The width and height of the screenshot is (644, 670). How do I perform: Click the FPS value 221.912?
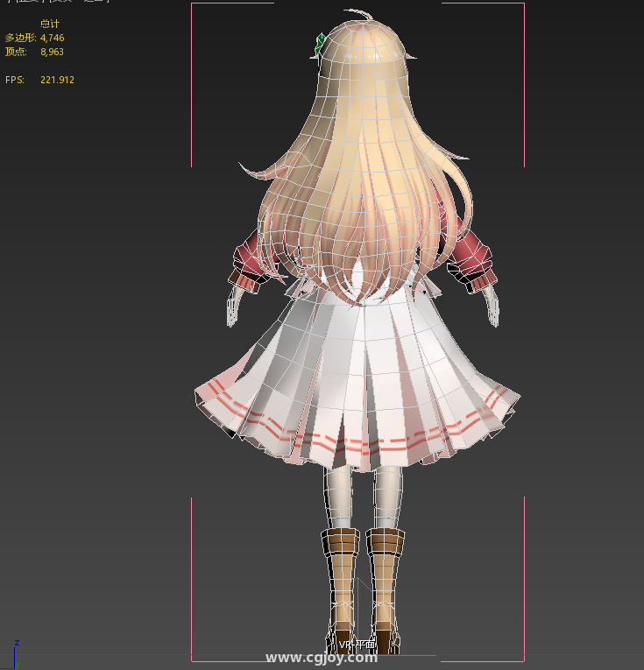point(57,80)
